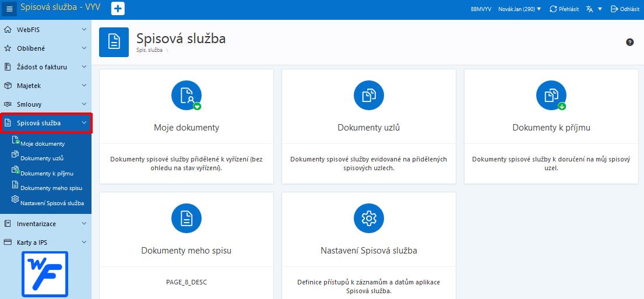Click the plus create button in header
Screen dimensions: 644x299
[118, 9]
